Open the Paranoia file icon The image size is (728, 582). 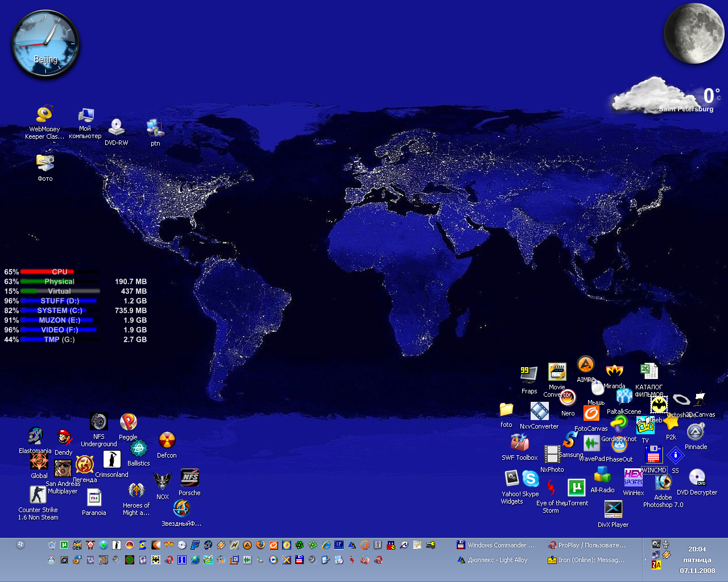point(94,498)
